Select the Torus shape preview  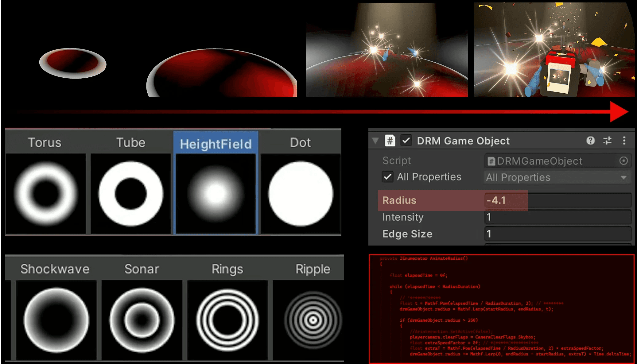click(x=46, y=194)
